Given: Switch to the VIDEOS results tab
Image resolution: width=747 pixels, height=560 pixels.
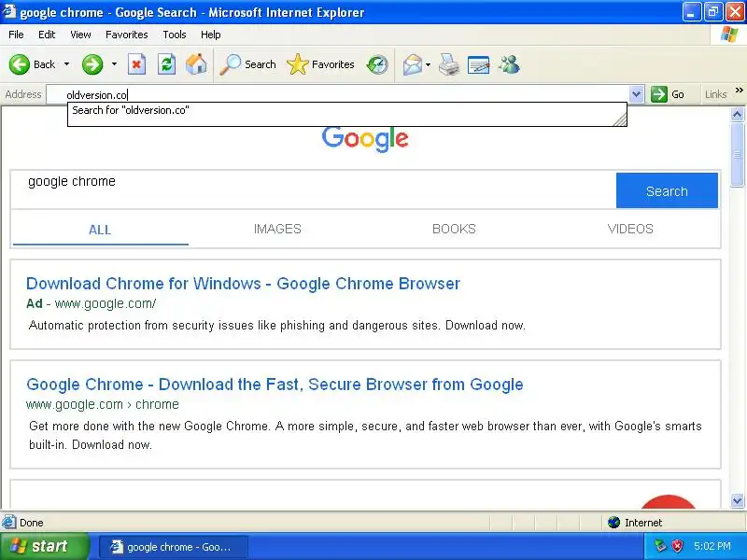Looking at the screenshot, I should click(x=630, y=229).
